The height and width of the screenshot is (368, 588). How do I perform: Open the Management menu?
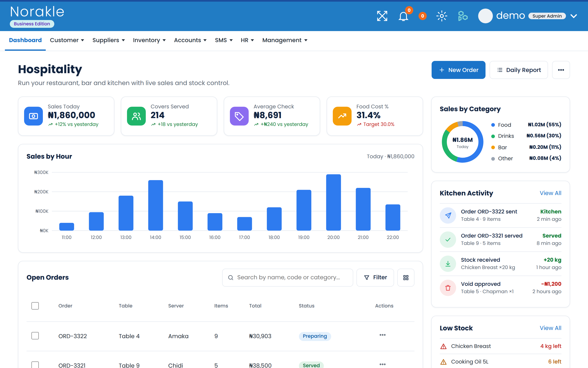tap(285, 40)
